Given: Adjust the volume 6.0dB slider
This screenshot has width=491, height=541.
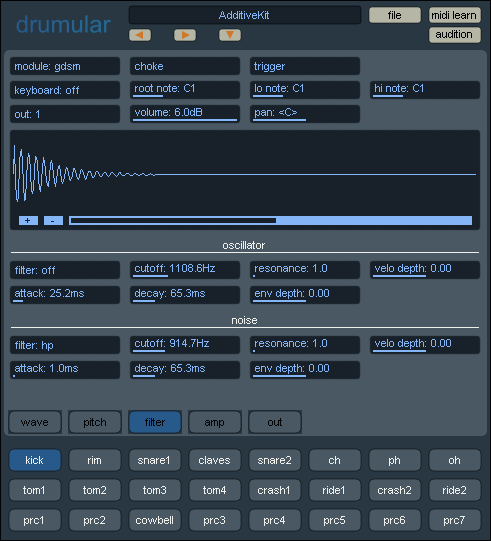Looking at the screenshot, I should (185, 114).
